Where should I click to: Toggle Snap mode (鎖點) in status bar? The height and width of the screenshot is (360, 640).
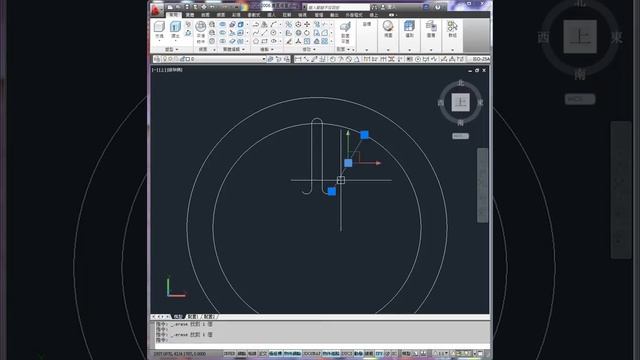pyautogui.click(x=242, y=353)
